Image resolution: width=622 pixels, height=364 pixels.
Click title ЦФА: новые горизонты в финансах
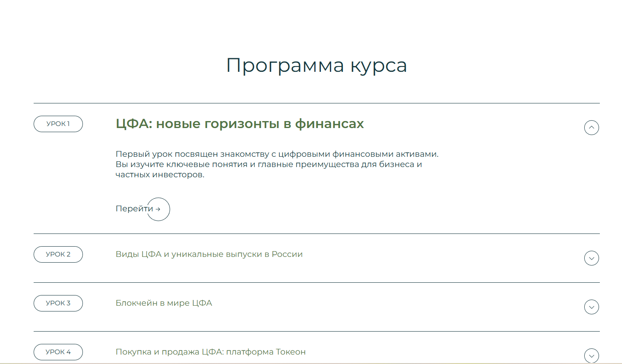pos(240,124)
